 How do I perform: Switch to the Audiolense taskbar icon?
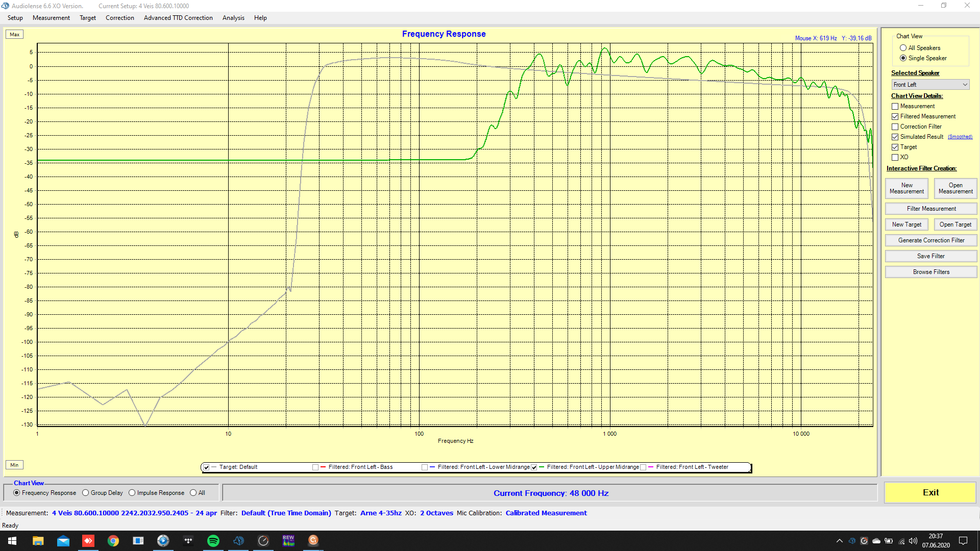coord(238,541)
